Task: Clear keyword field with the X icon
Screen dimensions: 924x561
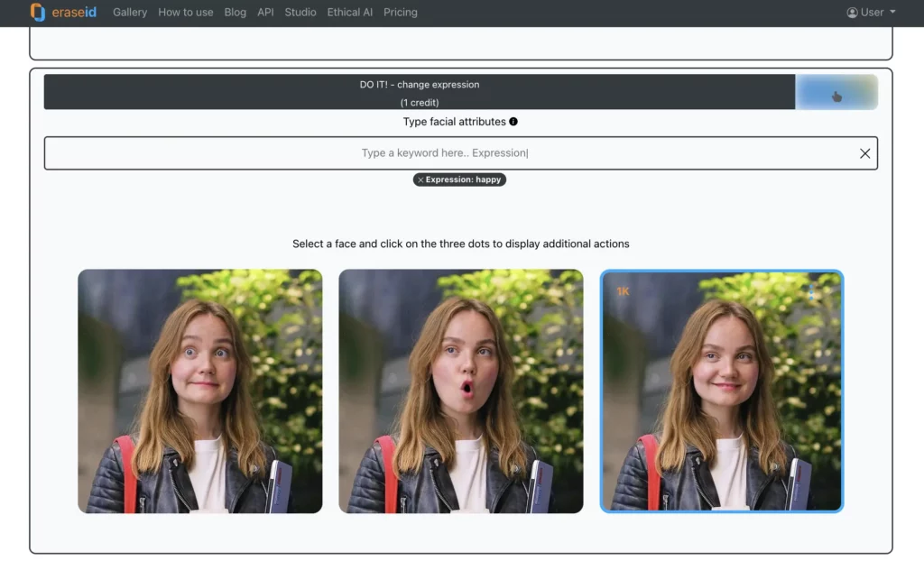Action: [x=864, y=153]
